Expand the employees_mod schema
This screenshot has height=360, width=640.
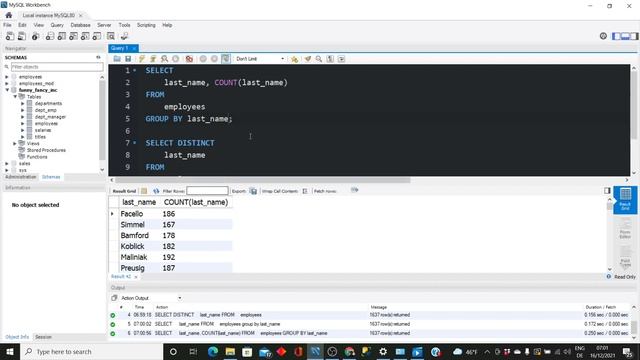(x=7, y=83)
